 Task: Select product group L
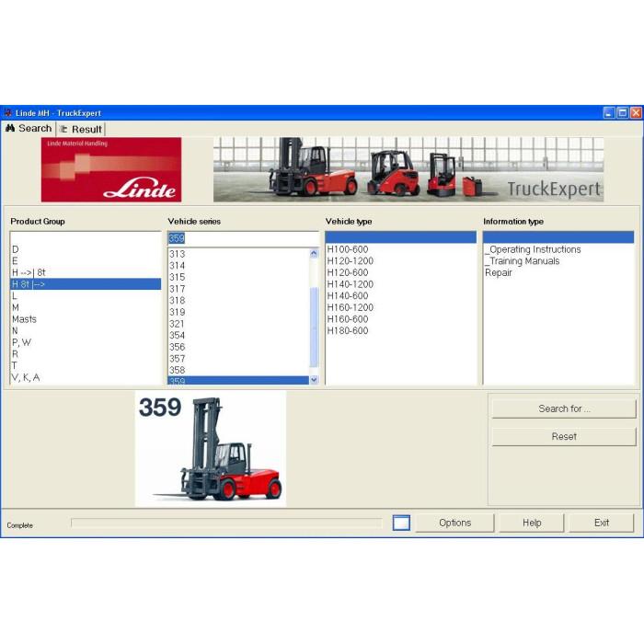coord(85,295)
